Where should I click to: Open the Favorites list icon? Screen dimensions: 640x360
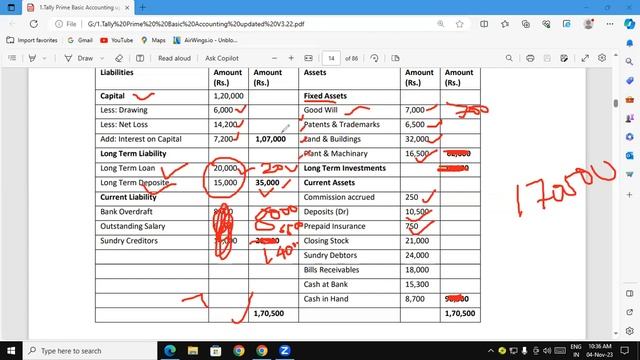point(505,24)
